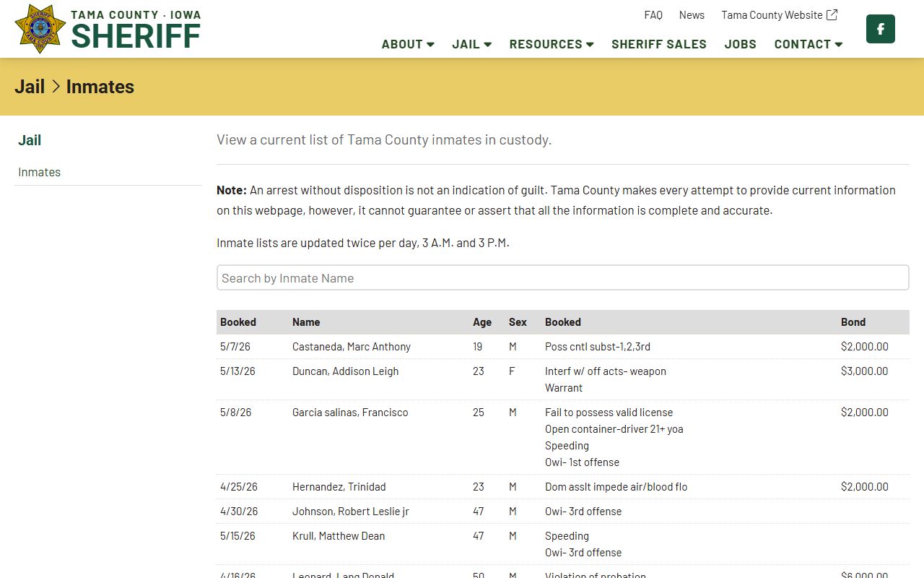Click the booked date 4/25/26
Image resolution: width=924 pixels, height=578 pixels.
[x=239, y=487]
